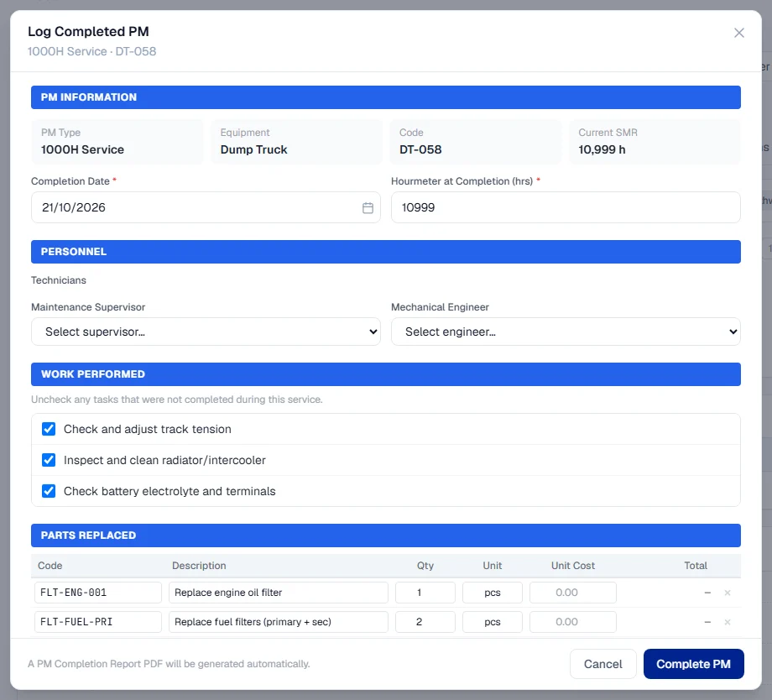Image resolution: width=772 pixels, height=700 pixels.
Task: Open the calendar picker for Completion Date
Action: [x=368, y=208]
